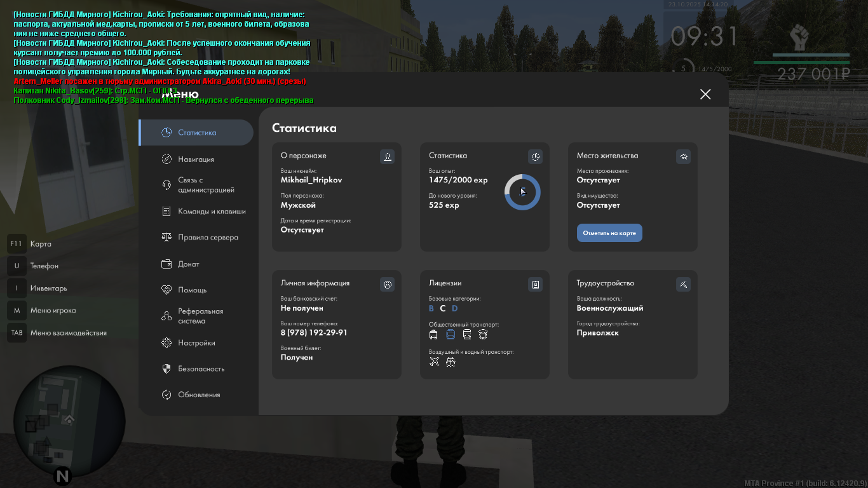Click the U Телефон hint
Image resolution: width=868 pixels, height=488 pixels.
point(33,266)
